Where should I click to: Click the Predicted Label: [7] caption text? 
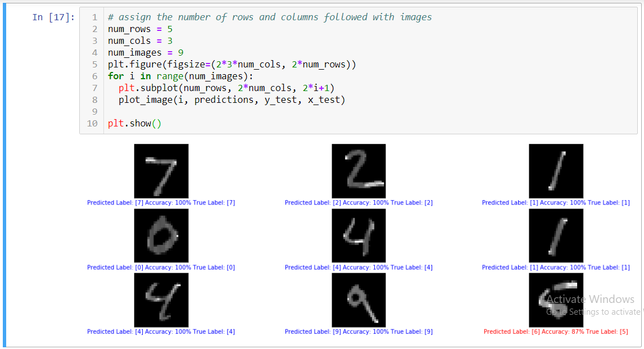(161, 202)
